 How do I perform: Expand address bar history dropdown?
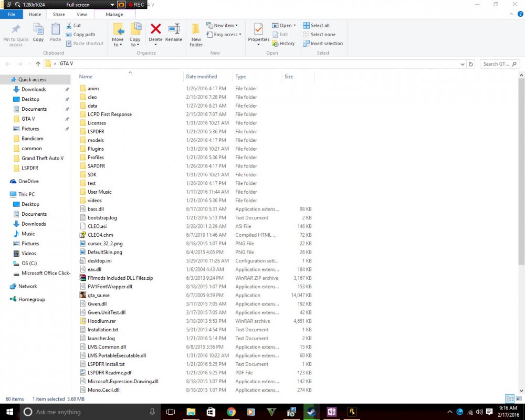tap(463, 64)
